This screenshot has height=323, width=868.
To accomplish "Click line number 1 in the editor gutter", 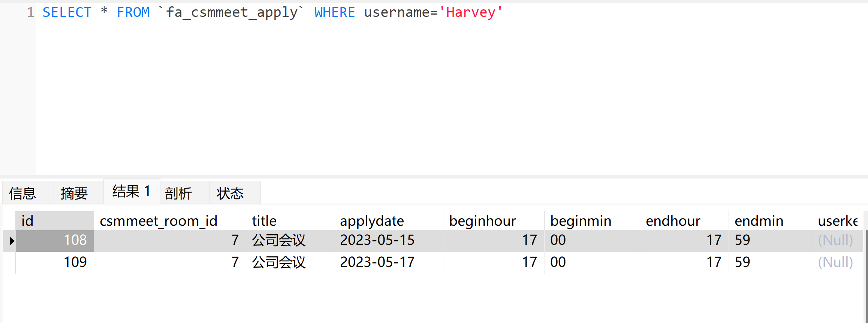I will pyautogui.click(x=30, y=12).
